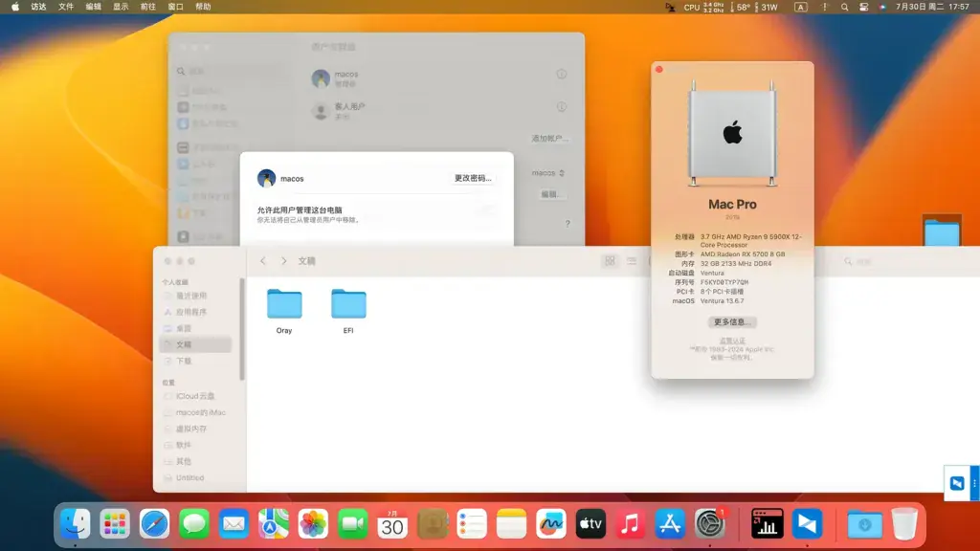Open the Notes app in the Dock
Viewport: 980px width, 551px height.
pos(511,523)
